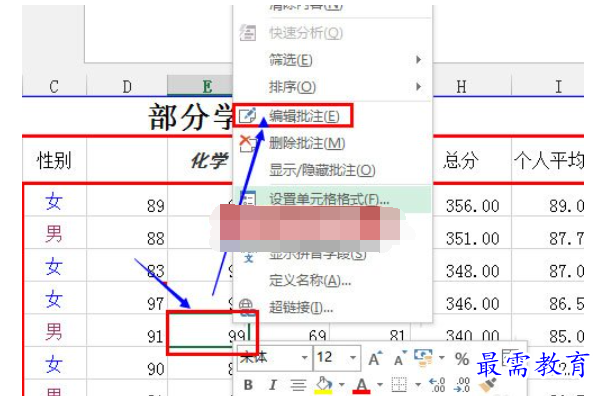This screenshot has height=396, width=598.
Task: Apply yellow fill with the paint bucket icon
Action: pos(324,385)
